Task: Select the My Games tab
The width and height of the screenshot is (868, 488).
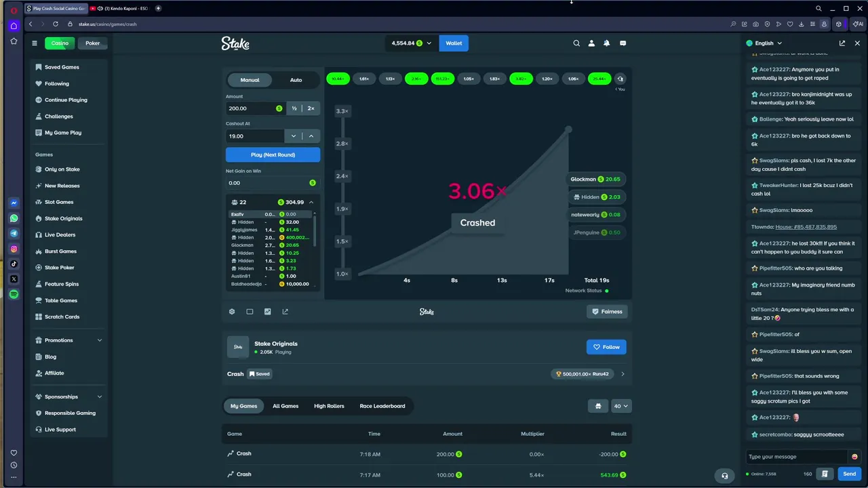Action: pos(243,406)
